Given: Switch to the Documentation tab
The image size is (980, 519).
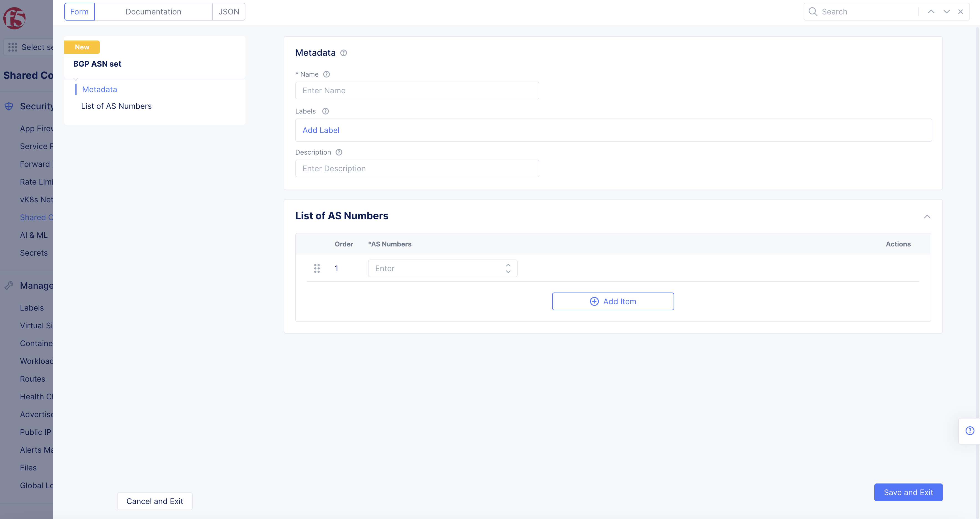Looking at the screenshot, I should click(x=153, y=12).
